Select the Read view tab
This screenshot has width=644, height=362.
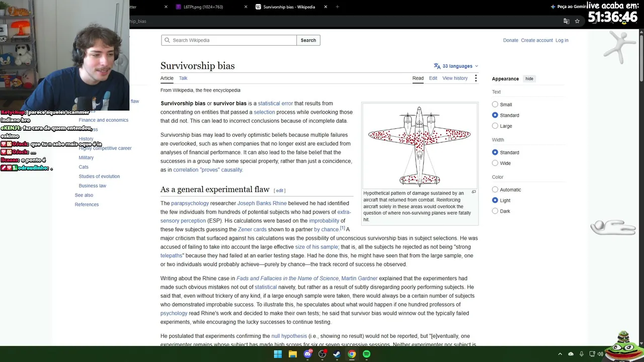[418, 78]
